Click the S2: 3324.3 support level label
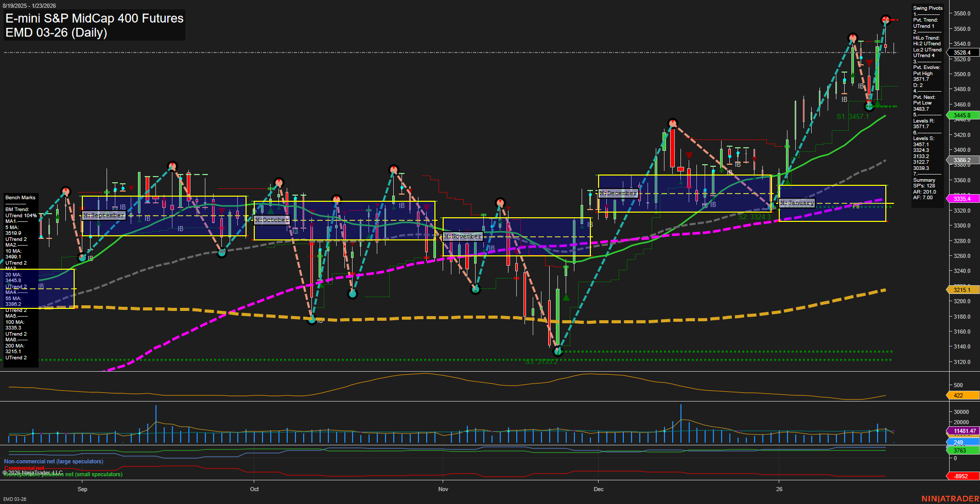Viewport: 980px width, 504px height. click(x=754, y=217)
